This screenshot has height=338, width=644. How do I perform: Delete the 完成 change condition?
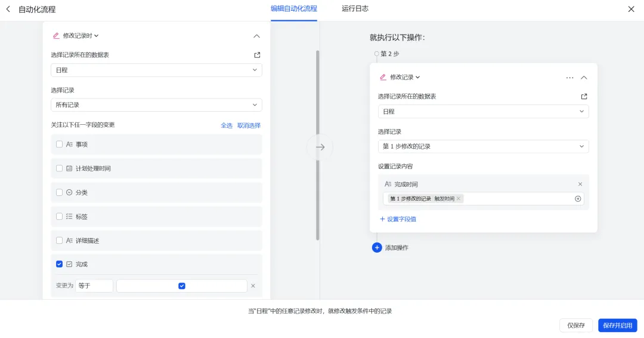[253, 286]
